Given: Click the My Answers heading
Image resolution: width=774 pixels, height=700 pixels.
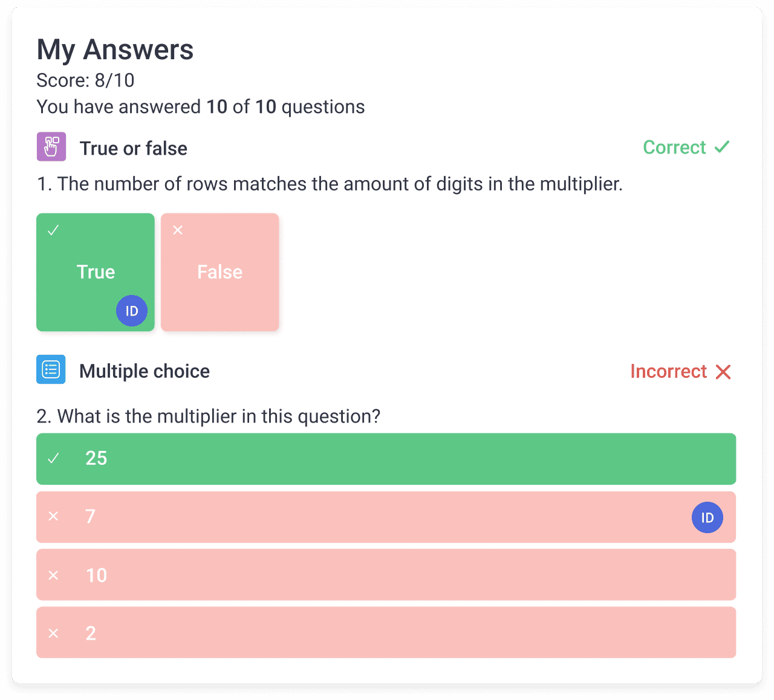Looking at the screenshot, I should [x=115, y=50].
